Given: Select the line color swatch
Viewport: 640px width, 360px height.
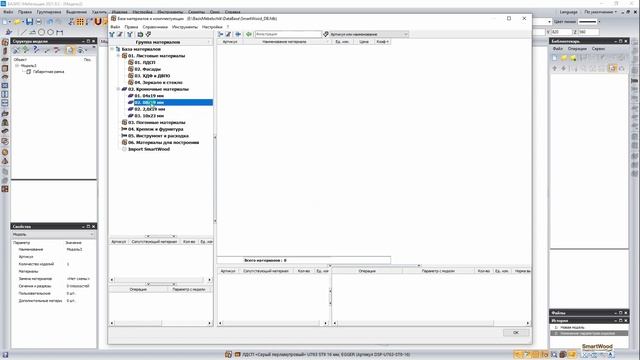Looking at the screenshot, I should click(x=587, y=22).
